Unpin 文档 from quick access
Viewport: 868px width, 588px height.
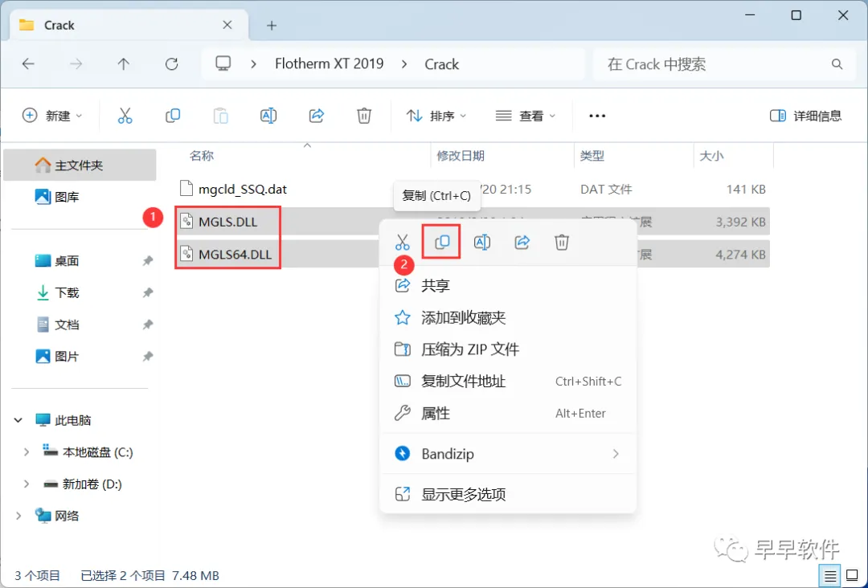point(148,325)
